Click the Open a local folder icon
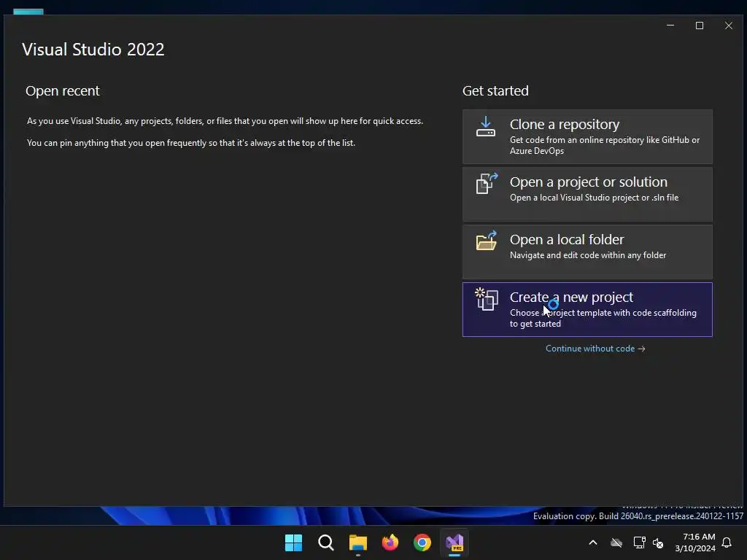The width and height of the screenshot is (747, 560). (487, 241)
